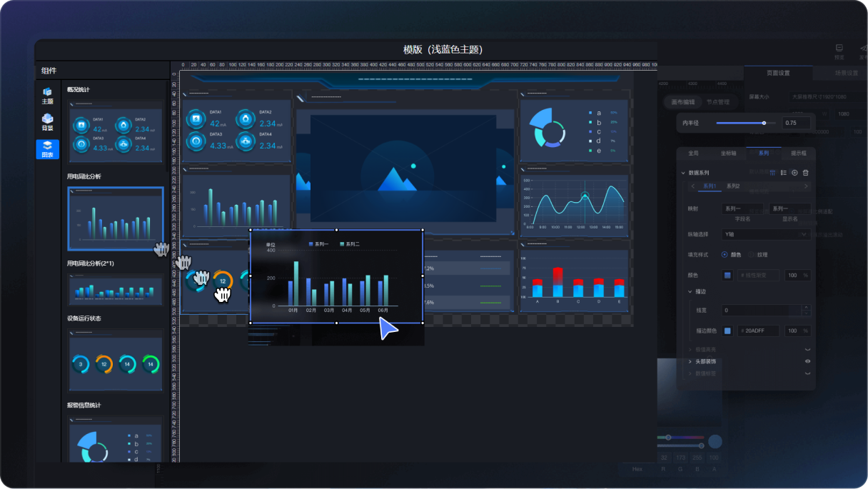
Task: Select the 用电同比分析(2*1) wide chart thumbnail
Action: pos(115,290)
